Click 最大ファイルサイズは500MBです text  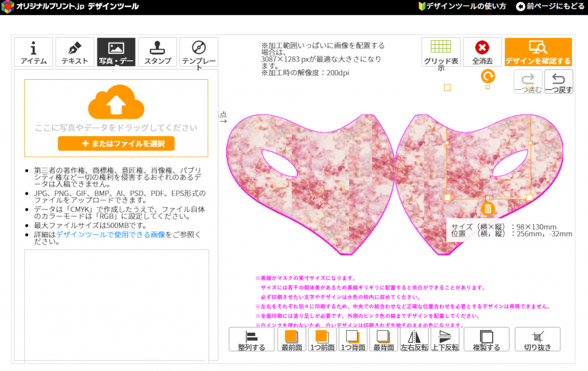[x=90, y=226]
